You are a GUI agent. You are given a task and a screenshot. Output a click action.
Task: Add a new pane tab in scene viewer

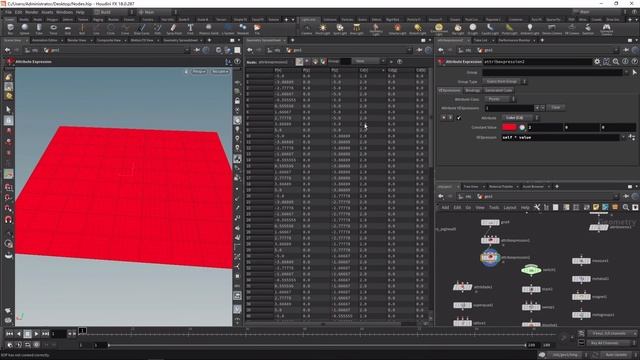[x=209, y=40]
